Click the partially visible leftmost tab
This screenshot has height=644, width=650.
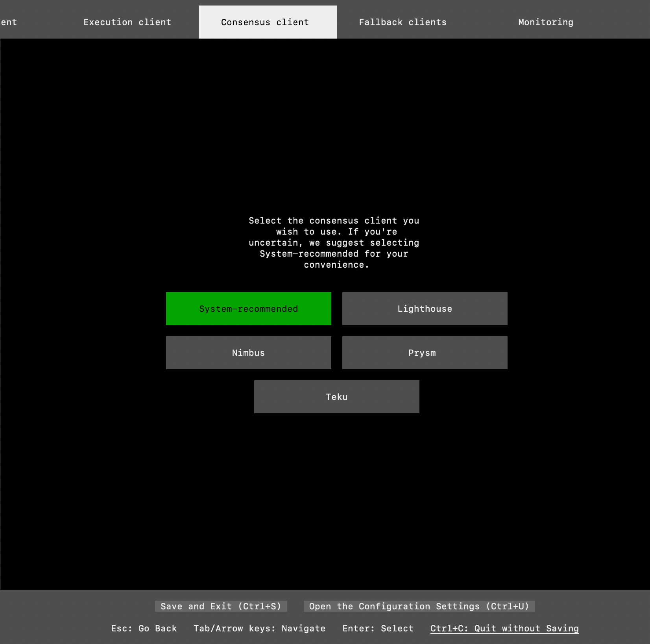[9, 22]
